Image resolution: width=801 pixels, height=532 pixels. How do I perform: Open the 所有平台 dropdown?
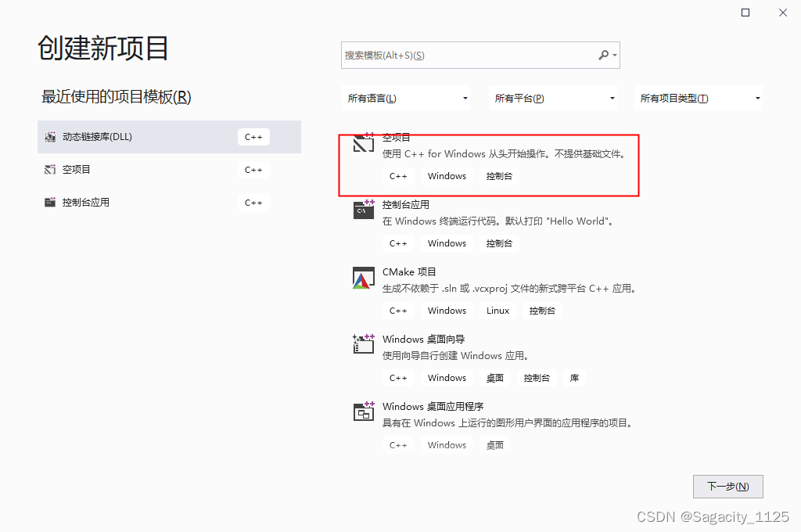(553, 98)
